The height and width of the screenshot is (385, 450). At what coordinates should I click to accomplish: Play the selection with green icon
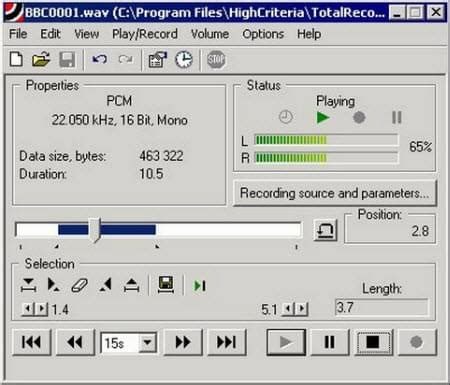tap(200, 286)
